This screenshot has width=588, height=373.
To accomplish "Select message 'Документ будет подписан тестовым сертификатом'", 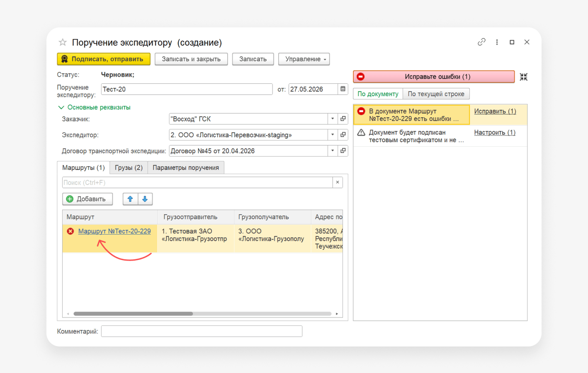I will tap(411, 136).
